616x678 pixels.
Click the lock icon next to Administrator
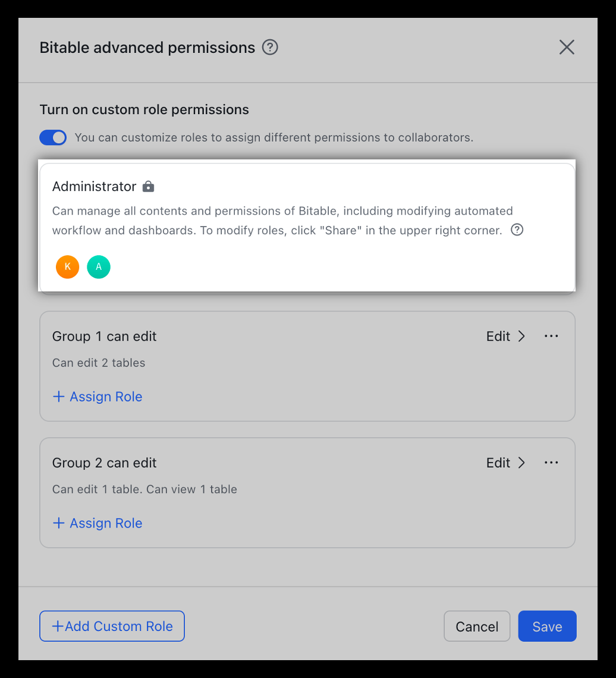[x=149, y=187]
